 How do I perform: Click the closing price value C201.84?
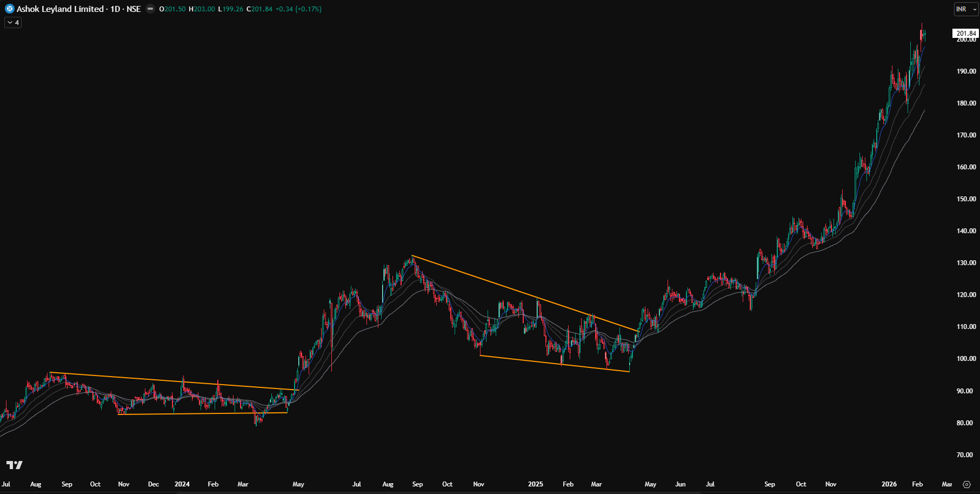point(259,9)
